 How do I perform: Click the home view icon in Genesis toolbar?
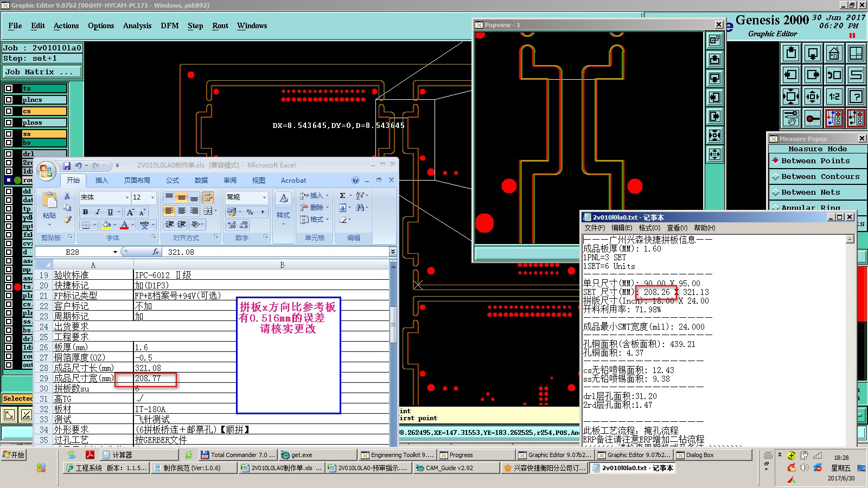pos(834,53)
